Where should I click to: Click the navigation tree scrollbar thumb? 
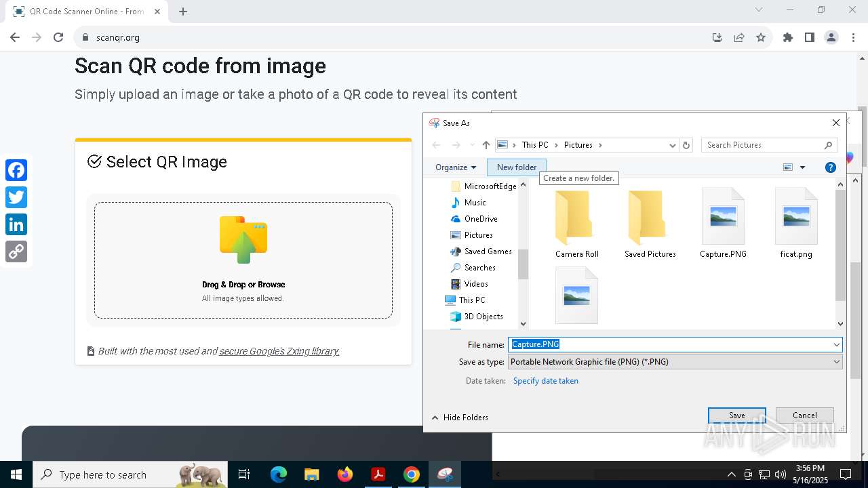[x=523, y=264]
